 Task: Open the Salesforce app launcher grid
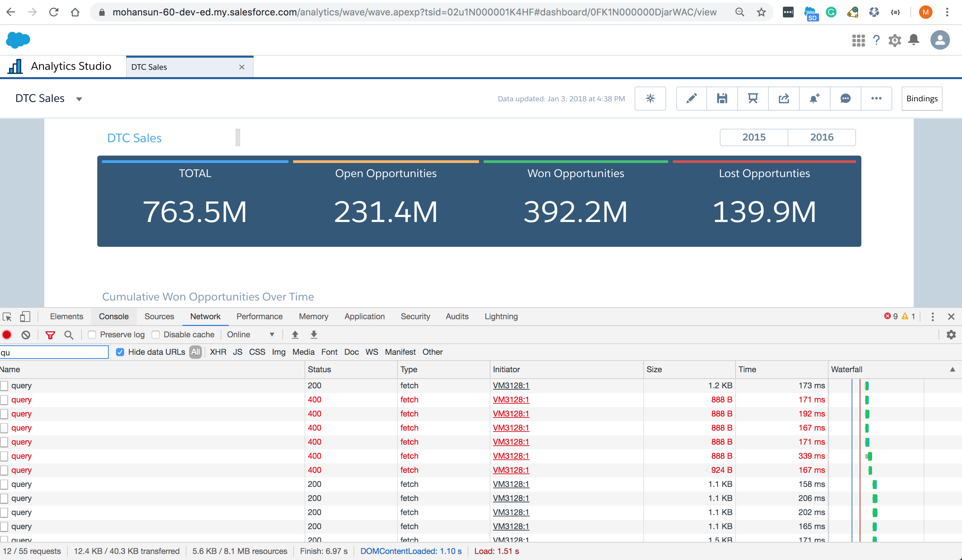pos(859,40)
